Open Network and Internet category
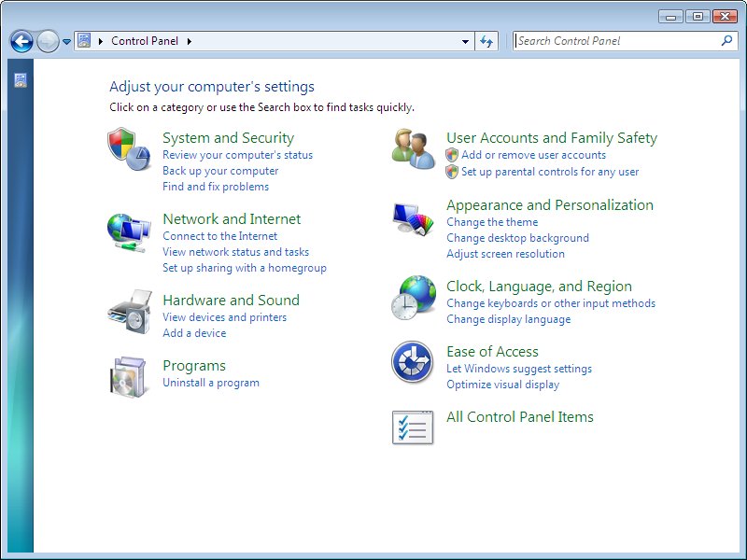Screen dimensions: 747x560 tap(232, 219)
